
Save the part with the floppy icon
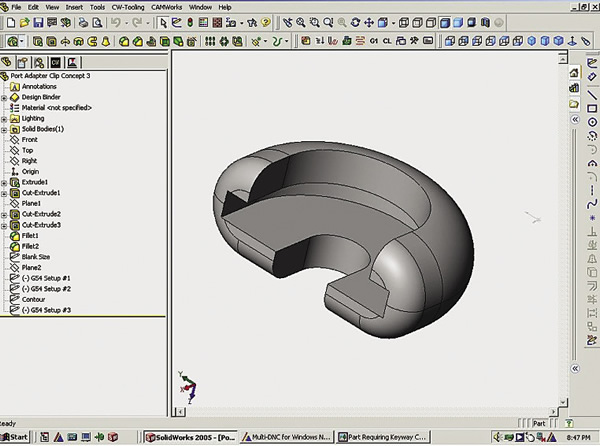(38, 23)
